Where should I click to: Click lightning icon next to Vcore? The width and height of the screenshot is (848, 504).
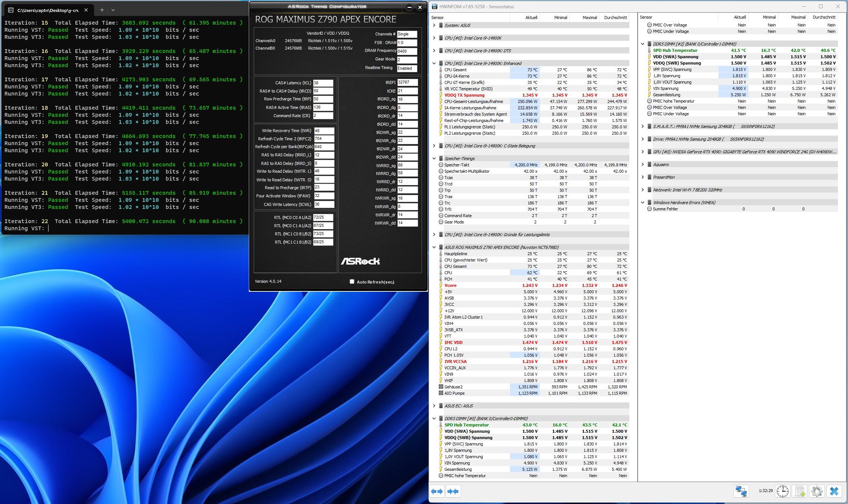point(441,285)
